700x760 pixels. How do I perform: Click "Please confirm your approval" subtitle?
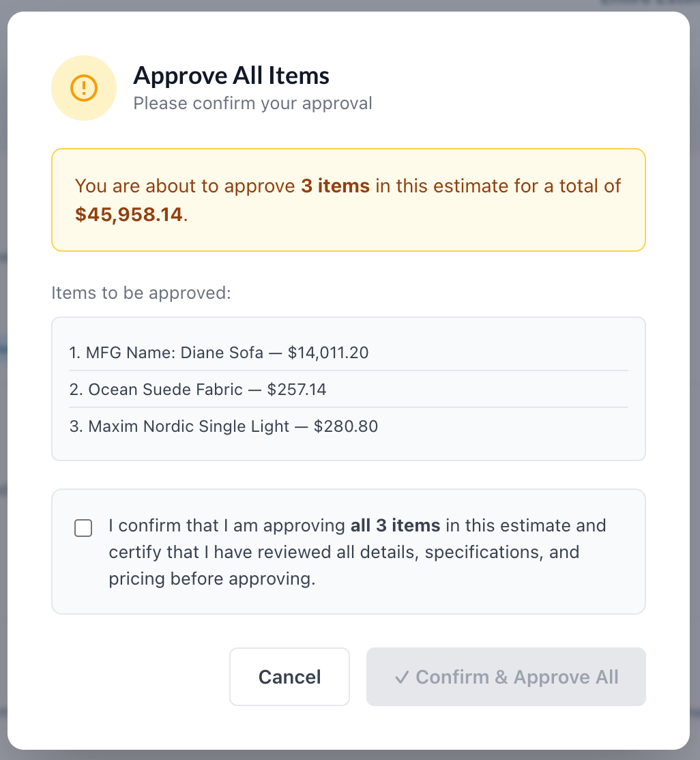pos(252,103)
